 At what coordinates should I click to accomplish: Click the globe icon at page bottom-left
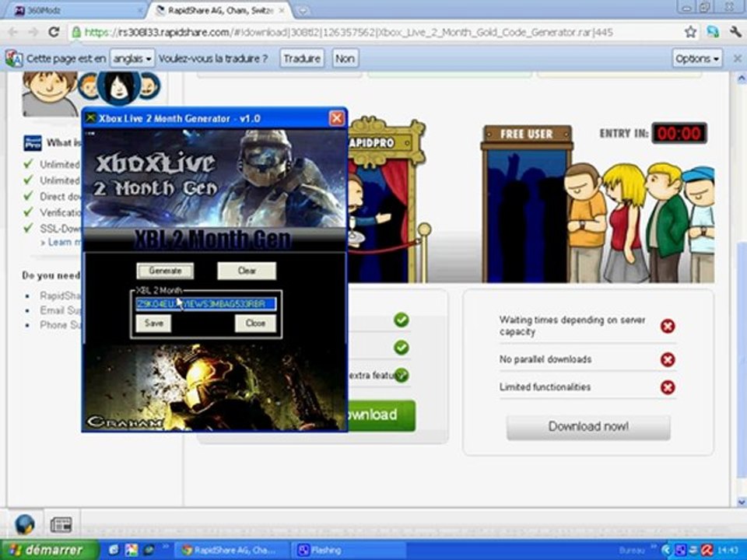coord(25,524)
